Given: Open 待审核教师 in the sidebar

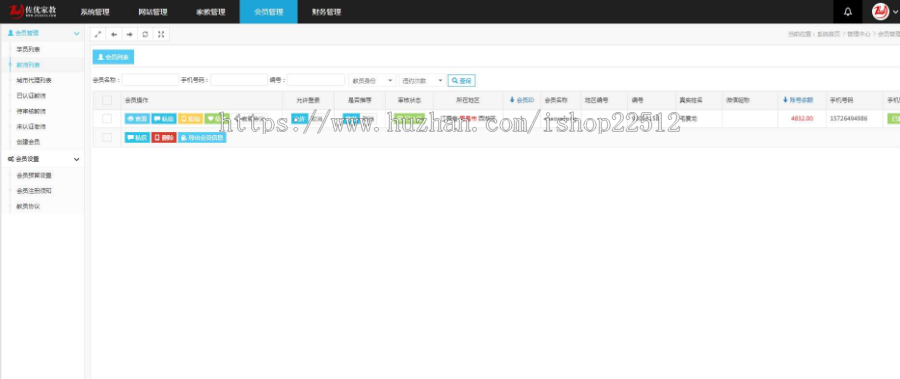Looking at the screenshot, I should pos(32,111).
